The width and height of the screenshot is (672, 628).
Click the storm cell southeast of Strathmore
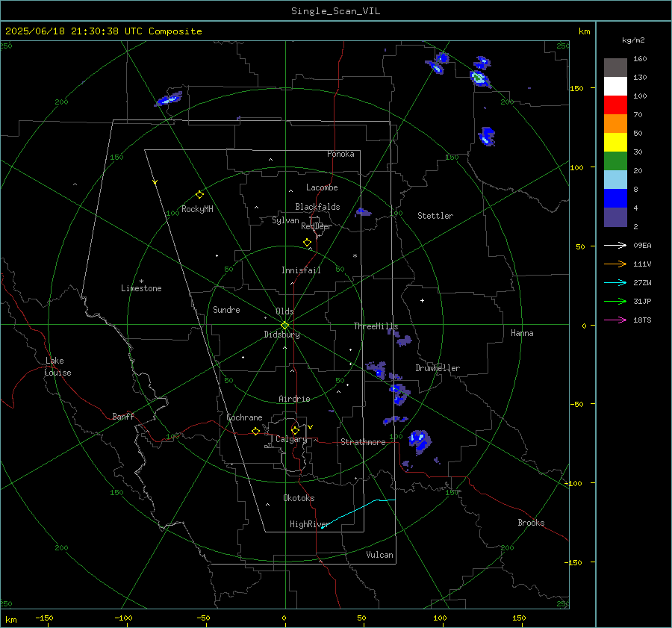pyautogui.click(x=419, y=441)
